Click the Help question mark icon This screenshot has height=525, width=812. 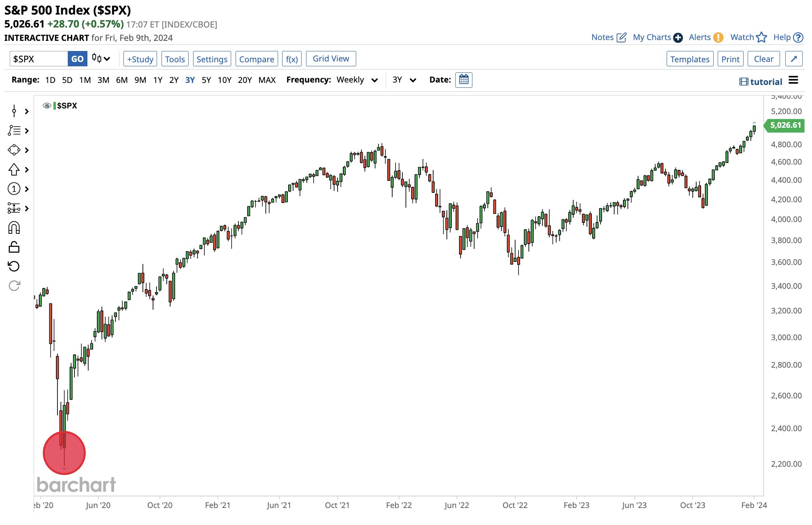click(798, 38)
